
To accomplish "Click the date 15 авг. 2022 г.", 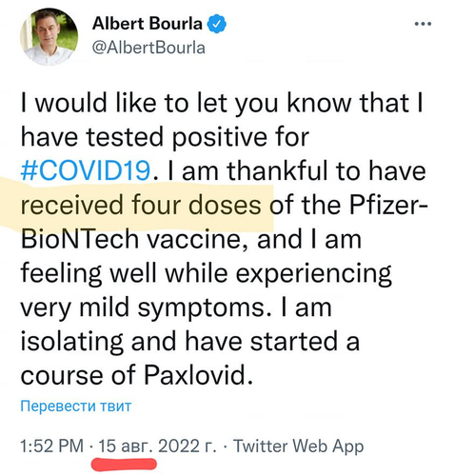I will pyautogui.click(x=158, y=446).
